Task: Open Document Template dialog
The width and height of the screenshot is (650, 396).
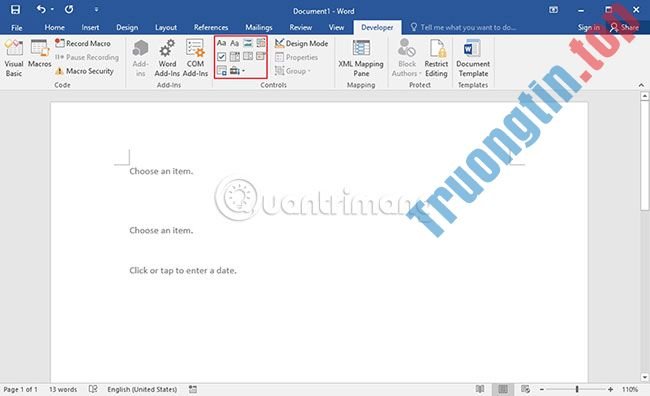Action: [x=473, y=58]
